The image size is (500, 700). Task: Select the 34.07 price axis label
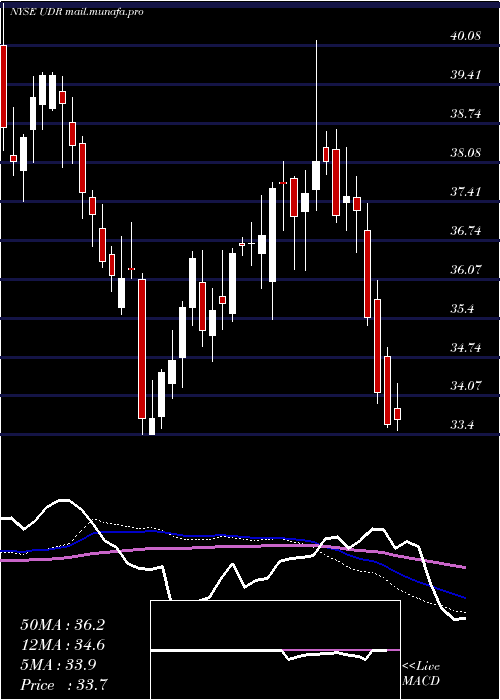466,386
